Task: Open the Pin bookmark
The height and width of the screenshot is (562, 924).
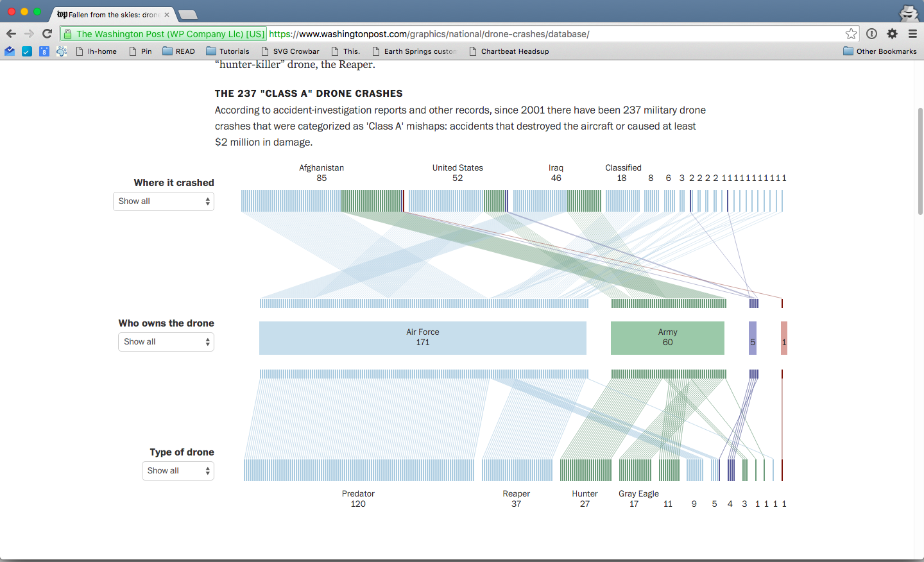Action: [x=141, y=51]
